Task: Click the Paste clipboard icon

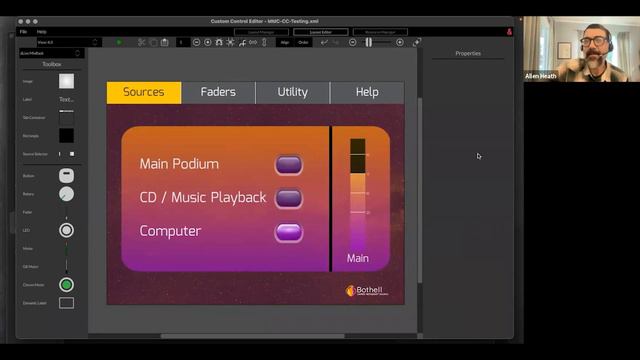Action: (164, 42)
